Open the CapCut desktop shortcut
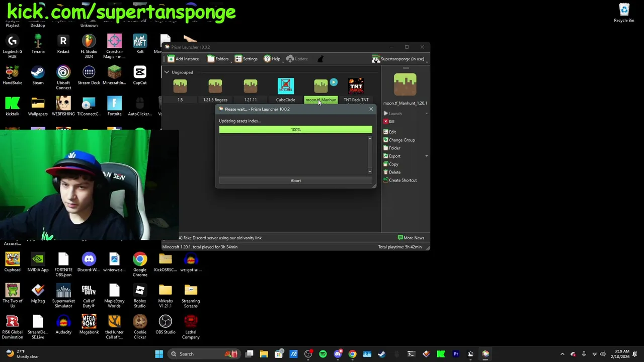This screenshot has height=362, width=644. pyautogui.click(x=140, y=75)
